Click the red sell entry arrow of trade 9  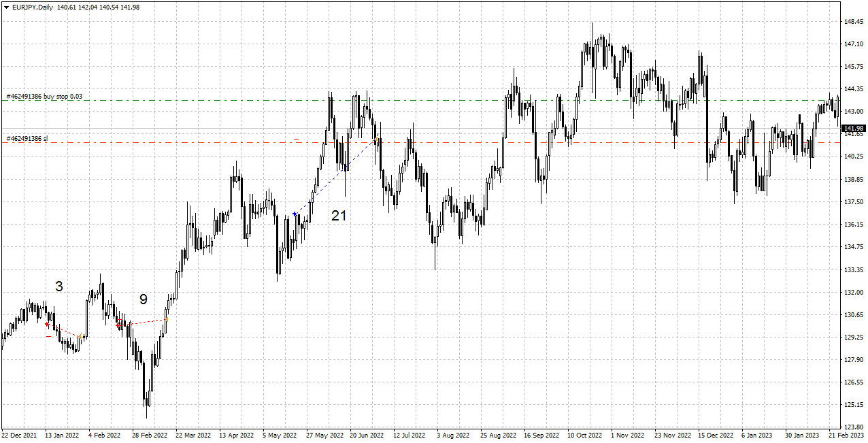click(x=118, y=326)
